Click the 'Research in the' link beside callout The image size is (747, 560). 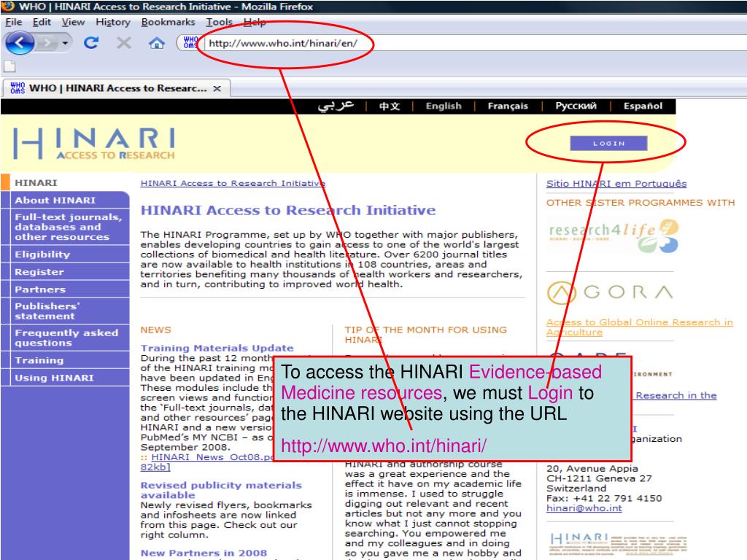coord(676,396)
